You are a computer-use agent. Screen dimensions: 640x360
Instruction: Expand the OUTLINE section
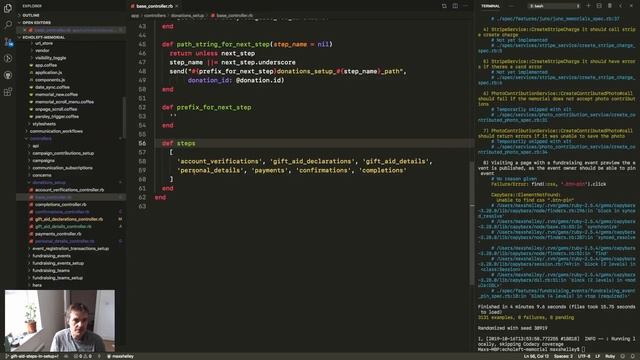(x=31, y=15)
